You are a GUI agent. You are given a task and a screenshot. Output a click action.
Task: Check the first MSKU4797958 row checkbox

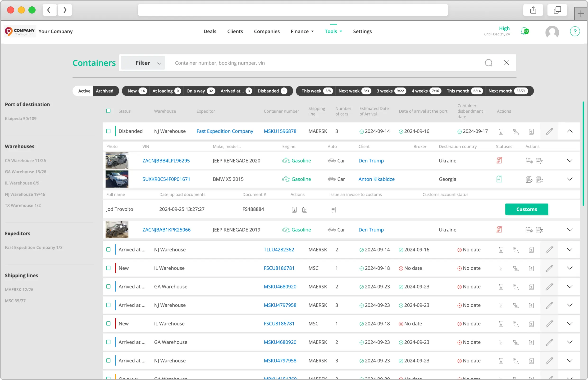pos(108,305)
